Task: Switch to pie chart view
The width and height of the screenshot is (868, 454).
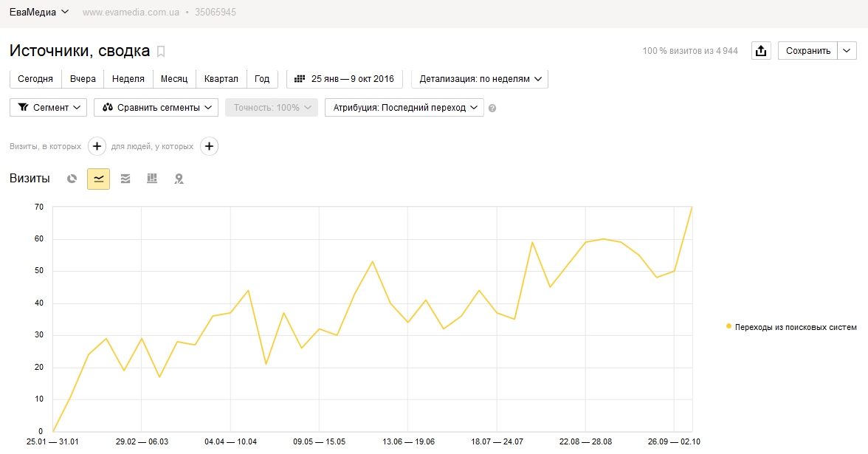Action: pos(72,179)
